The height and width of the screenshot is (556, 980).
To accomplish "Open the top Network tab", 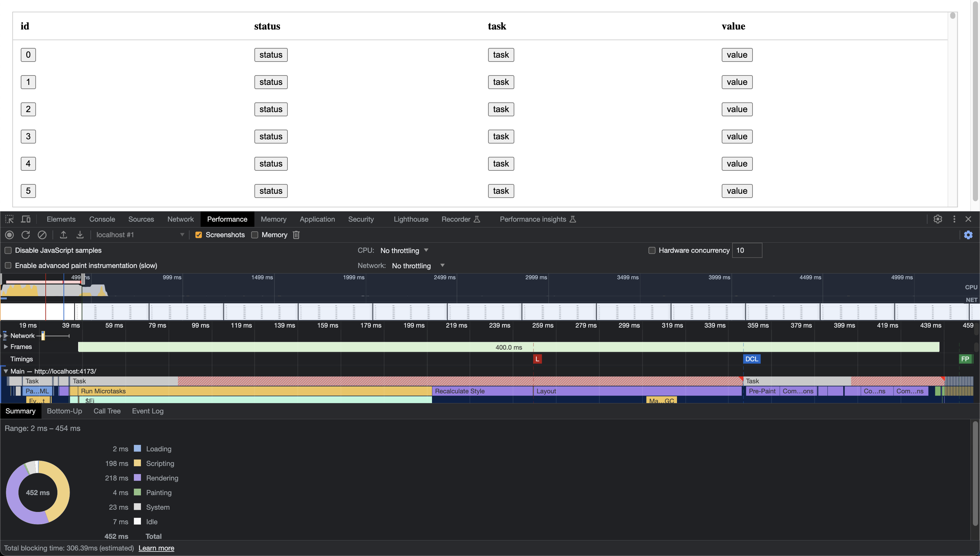I will 181,219.
